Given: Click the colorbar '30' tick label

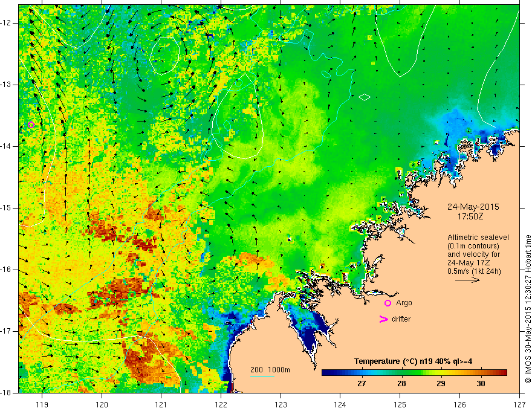Looking at the screenshot, I should click(x=481, y=384).
